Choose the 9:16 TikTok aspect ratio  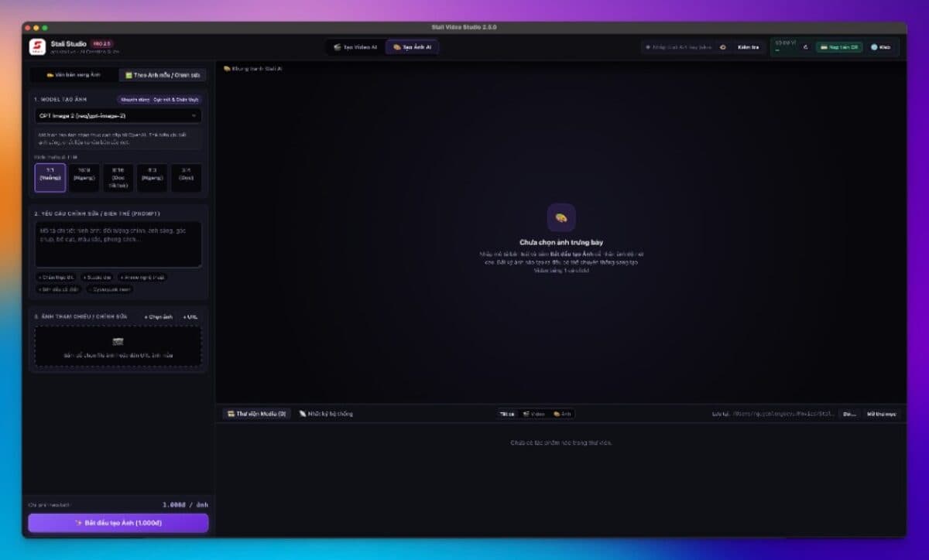coord(118,177)
